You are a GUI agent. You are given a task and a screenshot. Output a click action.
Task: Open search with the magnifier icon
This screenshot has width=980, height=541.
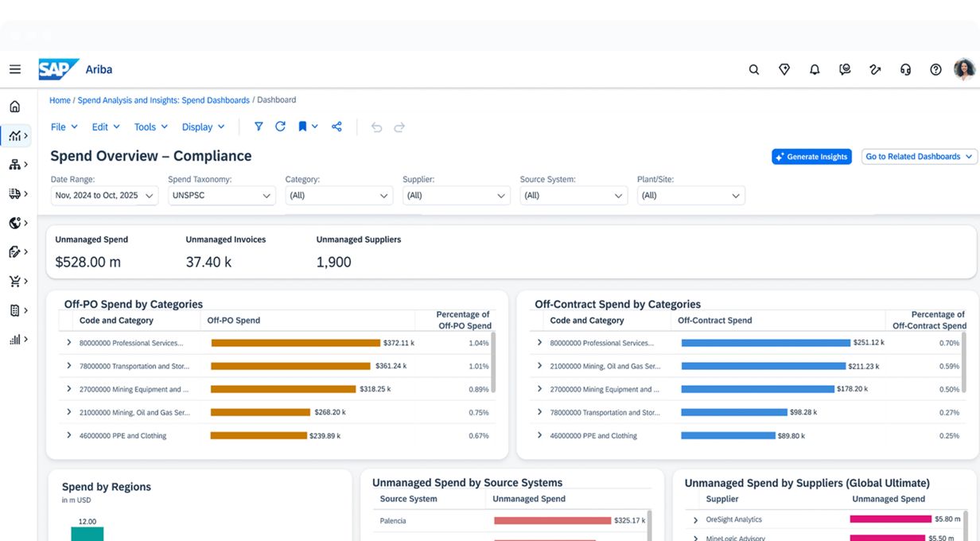coord(754,69)
